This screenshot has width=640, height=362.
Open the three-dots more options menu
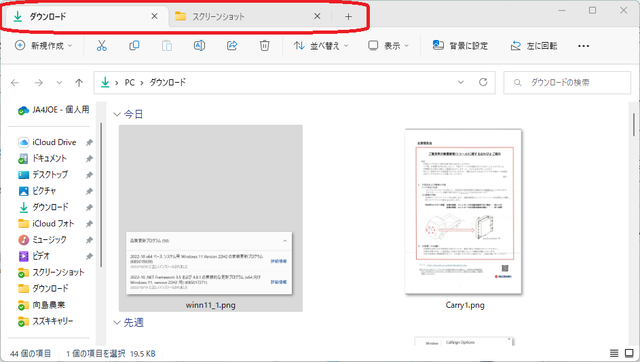coord(583,46)
